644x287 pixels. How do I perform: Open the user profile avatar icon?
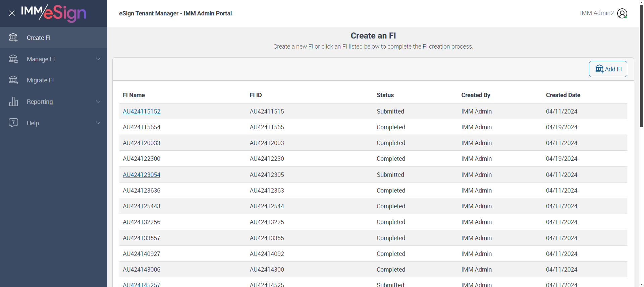pyautogui.click(x=622, y=13)
